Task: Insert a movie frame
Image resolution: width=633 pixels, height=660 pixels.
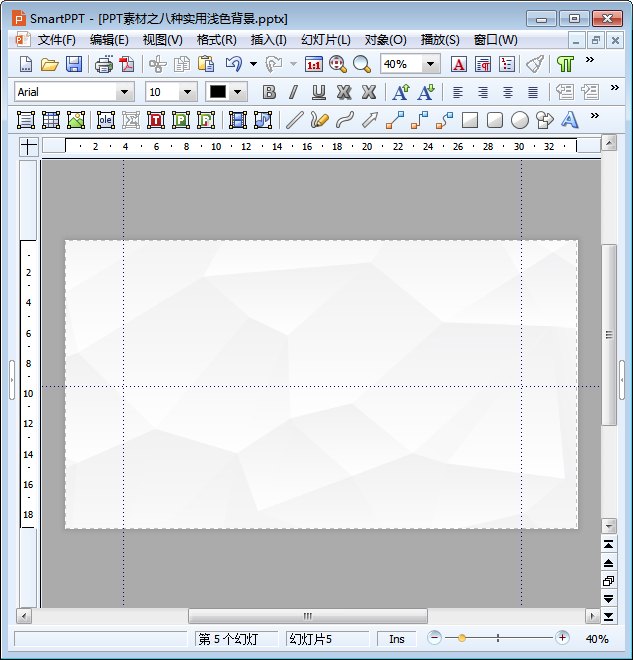Action: [238, 120]
